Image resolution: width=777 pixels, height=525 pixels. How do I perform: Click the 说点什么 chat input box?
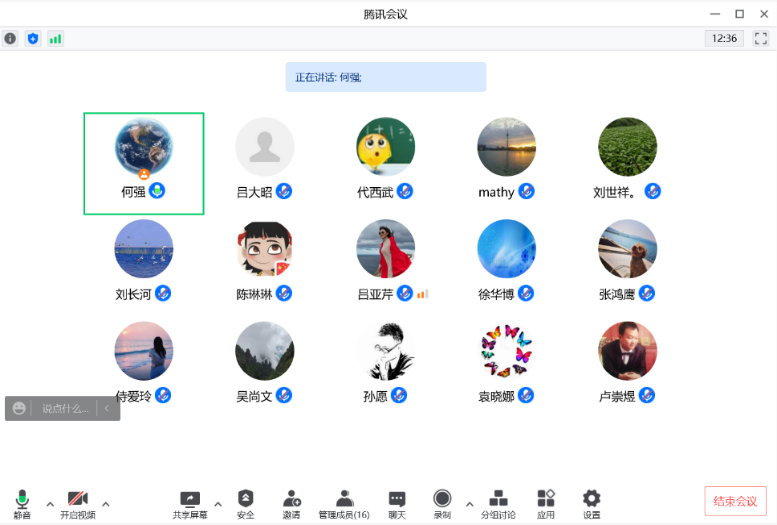(x=66, y=408)
